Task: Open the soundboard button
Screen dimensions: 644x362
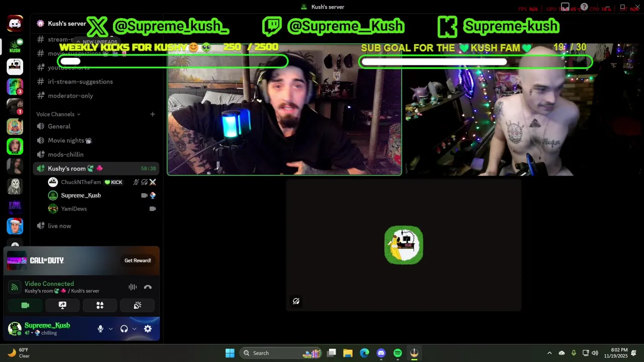Action: tap(137, 305)
